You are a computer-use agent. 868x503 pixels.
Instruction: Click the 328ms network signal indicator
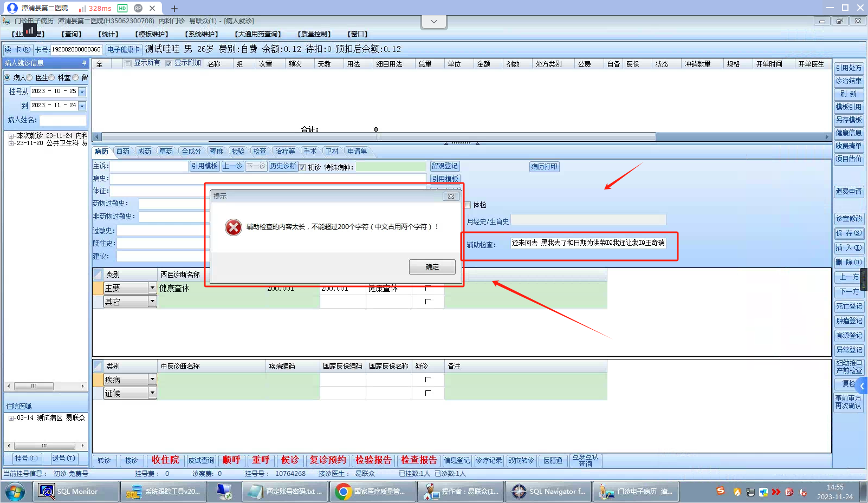point(95,8)
